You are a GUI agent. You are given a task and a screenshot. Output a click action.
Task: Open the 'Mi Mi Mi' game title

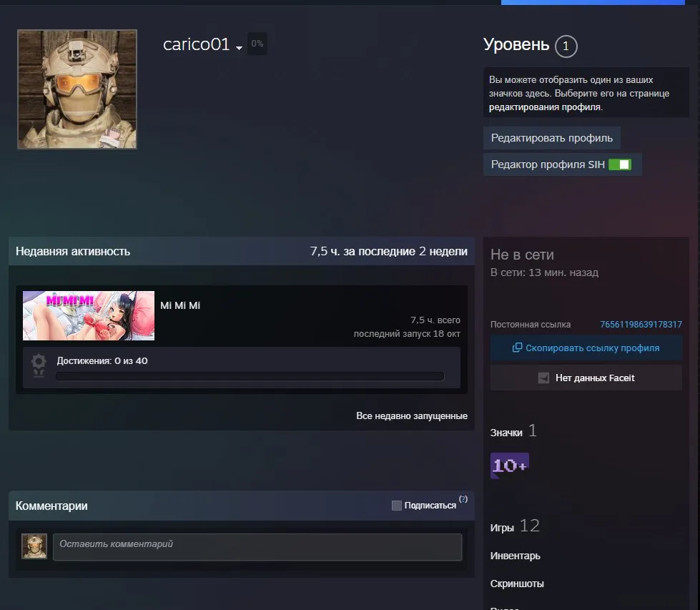(180, 305)
